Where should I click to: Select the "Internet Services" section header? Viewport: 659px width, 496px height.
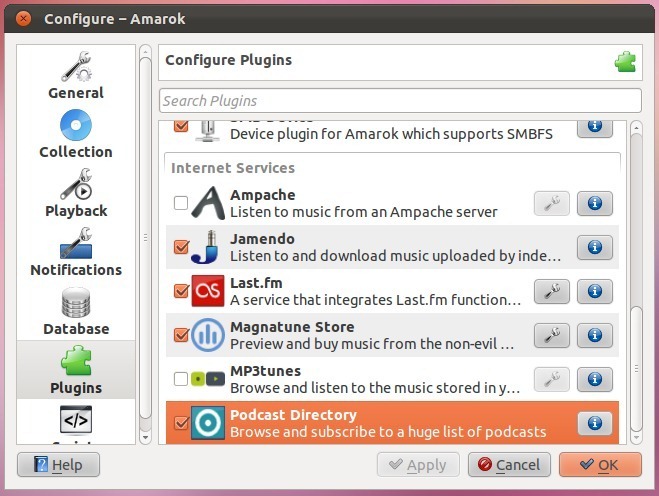233,168
